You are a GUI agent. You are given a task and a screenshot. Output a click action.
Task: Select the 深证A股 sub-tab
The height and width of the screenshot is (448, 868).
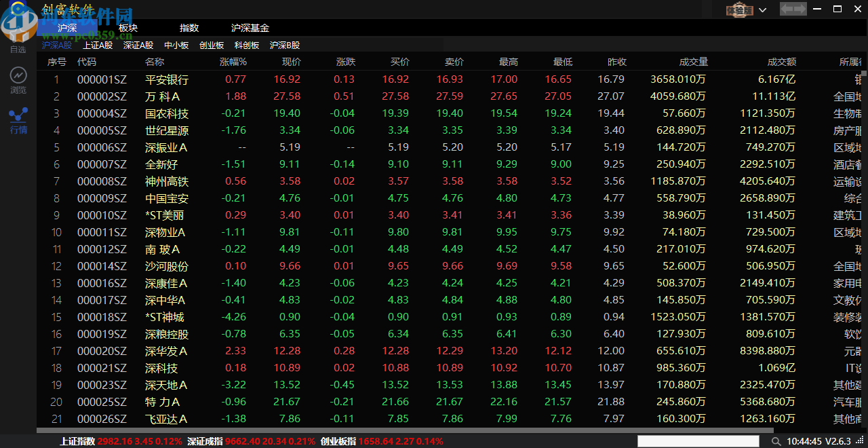pyautogui.click(x=138, y=45)
